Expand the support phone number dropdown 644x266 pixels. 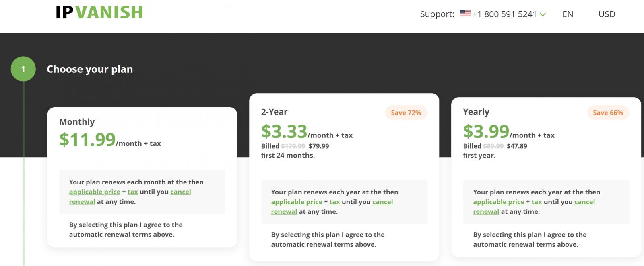pyautogui.click(x=543, y=14)
